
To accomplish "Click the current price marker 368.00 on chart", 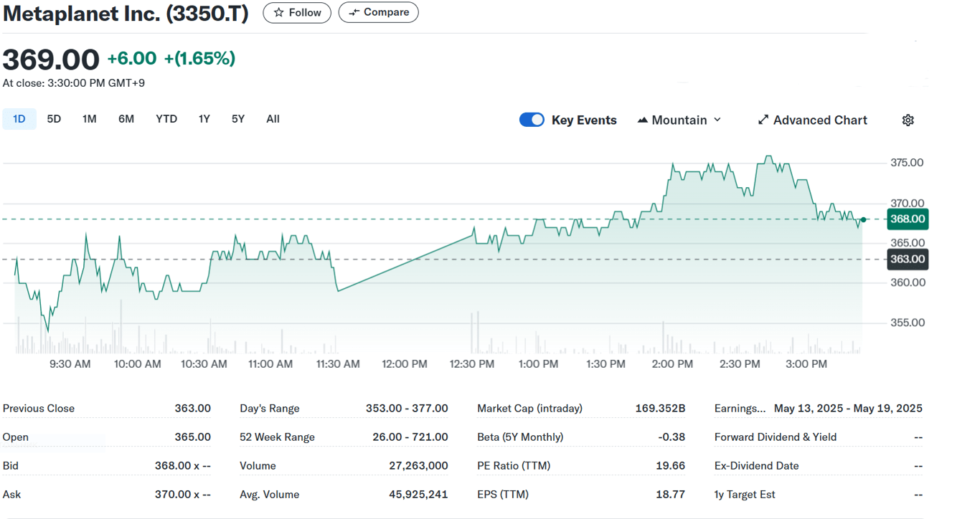I will [907, 219].
